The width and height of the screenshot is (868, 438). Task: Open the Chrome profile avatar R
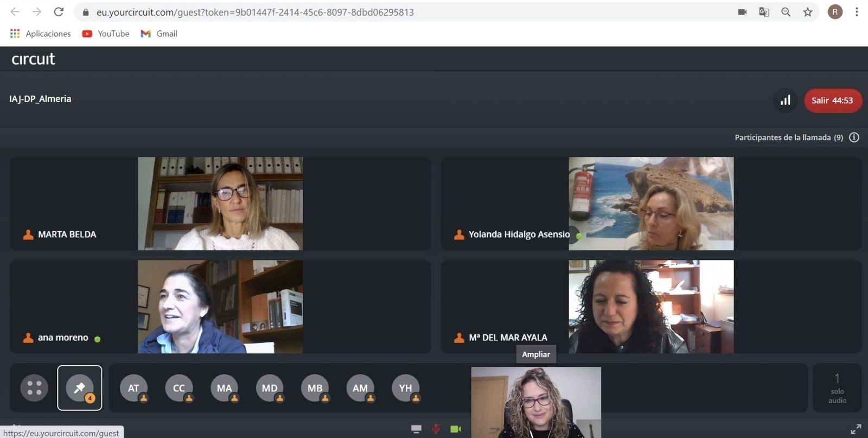[835, 12]
